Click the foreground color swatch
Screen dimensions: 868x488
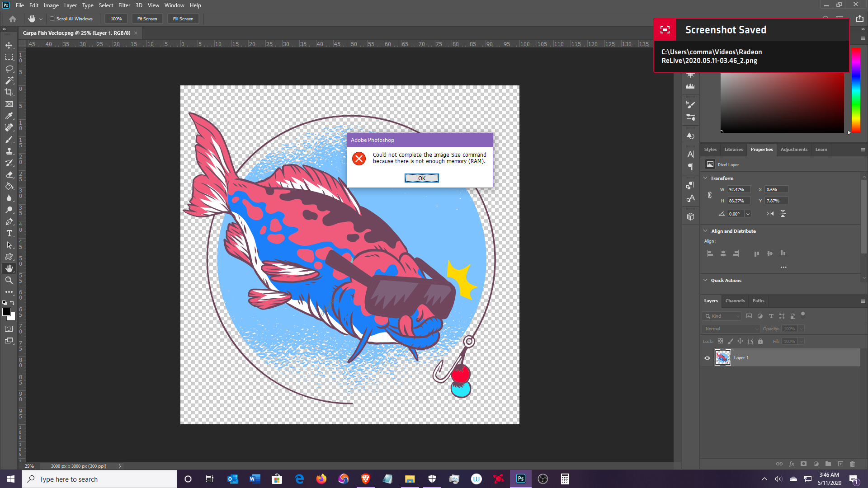click(6, 312)
